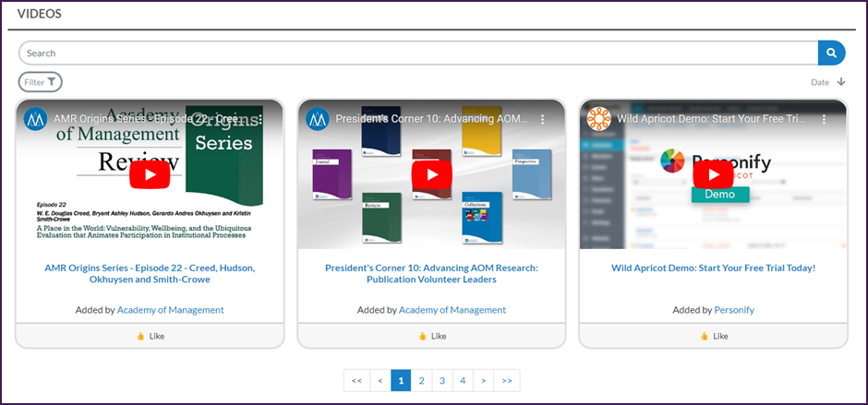This screenshot has width=868, height=405.
Task: Open AOM channel logo on AMR Origins video
Action: coord(35,119)
